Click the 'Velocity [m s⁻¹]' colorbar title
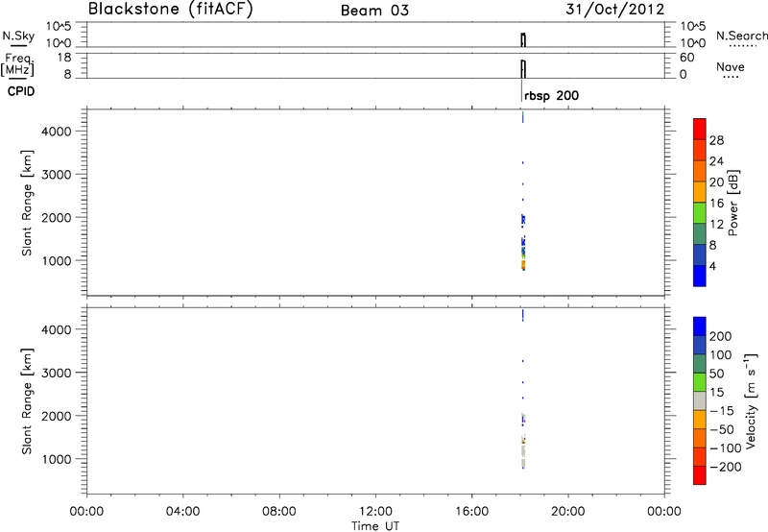 [x=751, y=400]
